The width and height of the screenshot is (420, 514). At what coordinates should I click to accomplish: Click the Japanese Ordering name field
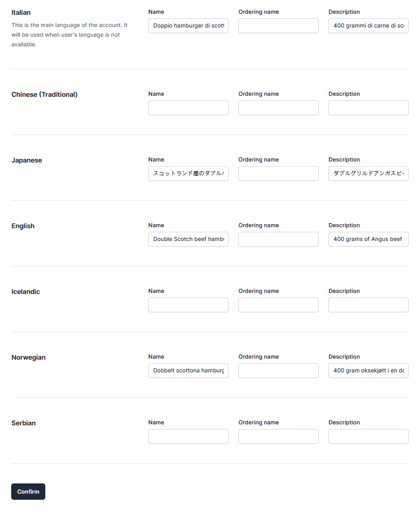coord(278,173)
